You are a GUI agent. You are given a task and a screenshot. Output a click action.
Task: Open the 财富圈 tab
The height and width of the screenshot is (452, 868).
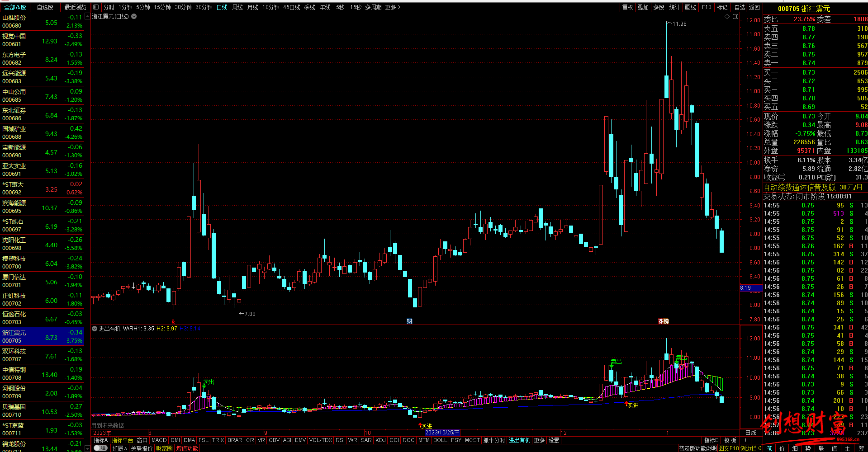(164, 448)
